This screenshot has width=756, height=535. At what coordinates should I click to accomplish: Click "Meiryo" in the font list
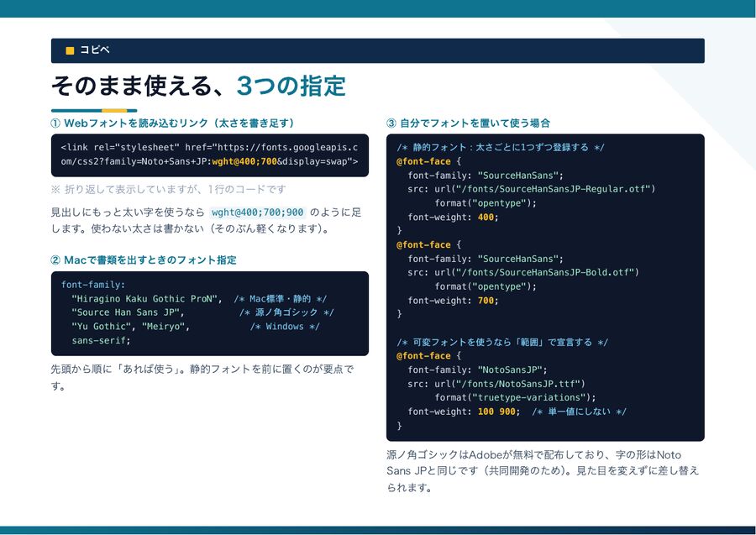pos(165,327)
